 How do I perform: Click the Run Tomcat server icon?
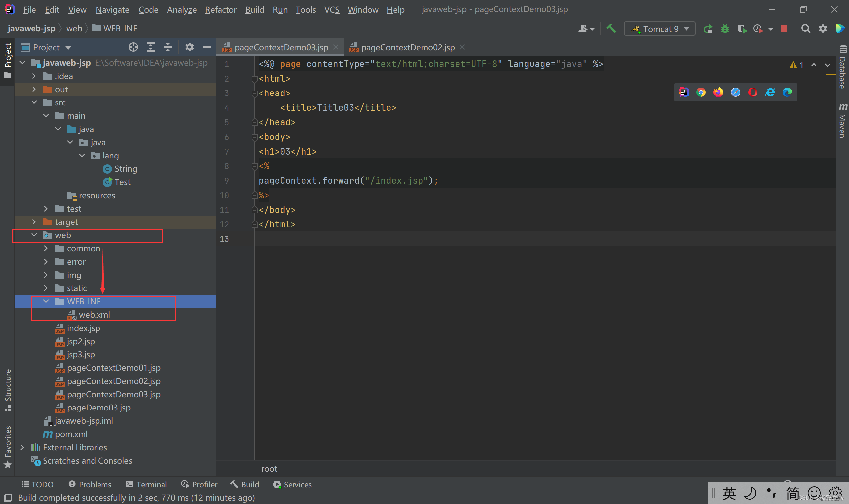(x=708, y=29)
